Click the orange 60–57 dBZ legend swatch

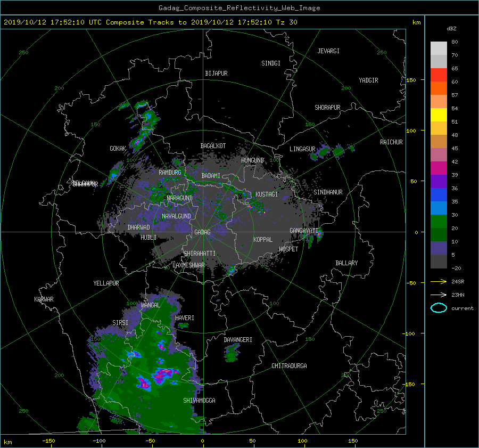(x=439, y=88)
